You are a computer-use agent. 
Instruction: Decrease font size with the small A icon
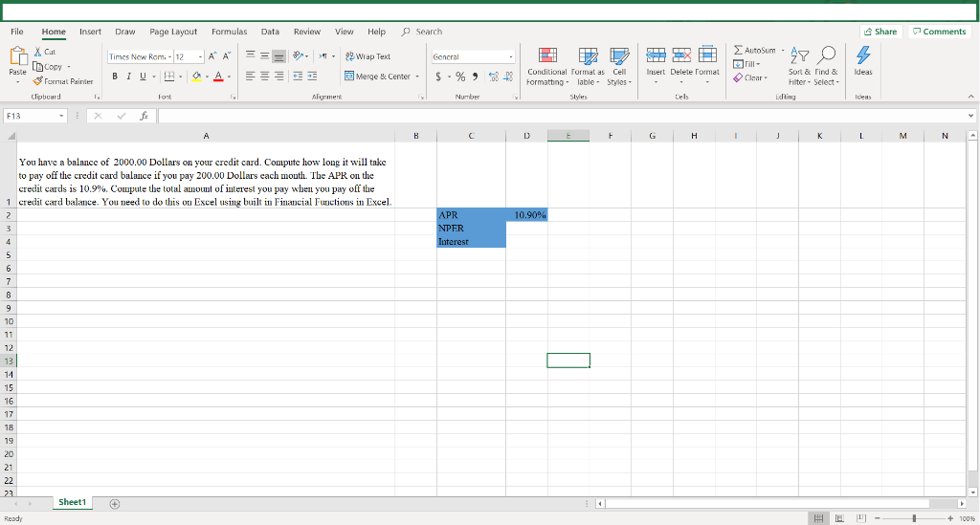[x=227, y=56]
